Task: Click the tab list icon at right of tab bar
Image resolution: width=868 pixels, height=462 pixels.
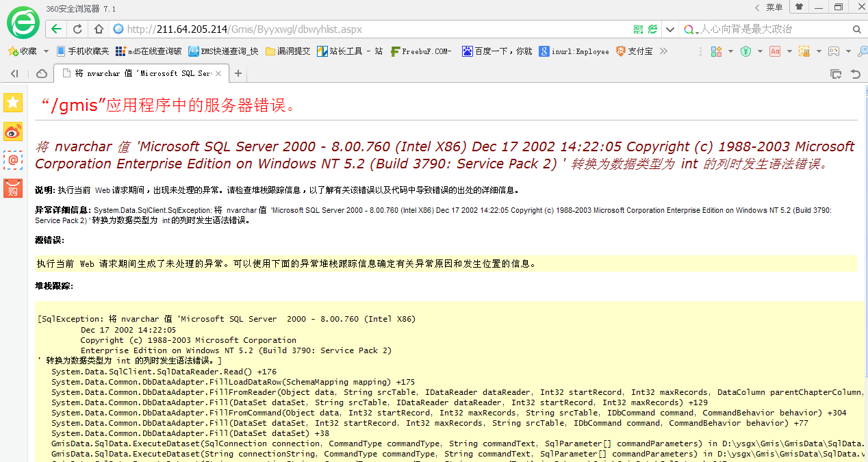Action: pyautogui.click(x=836, y=73)
